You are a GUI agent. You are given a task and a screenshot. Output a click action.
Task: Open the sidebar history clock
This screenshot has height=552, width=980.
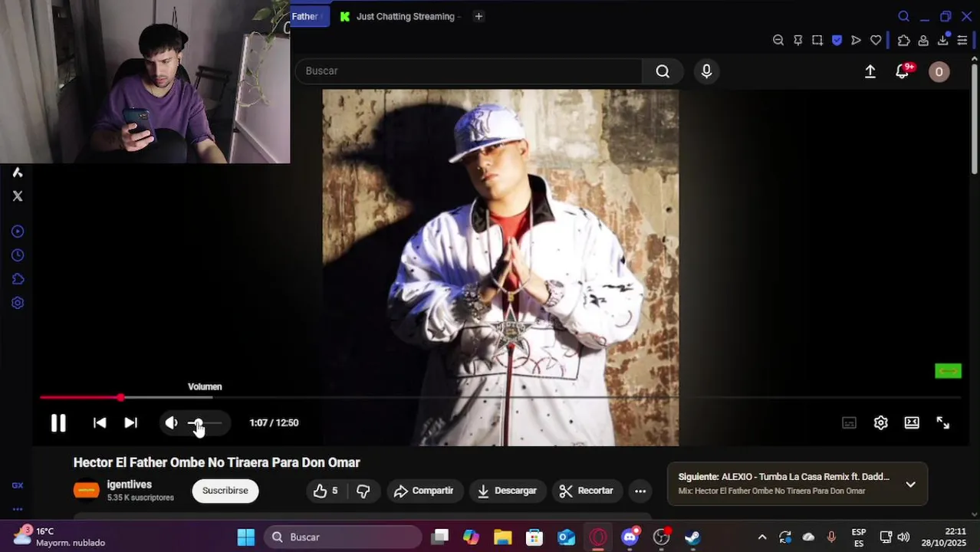[17, 255]
